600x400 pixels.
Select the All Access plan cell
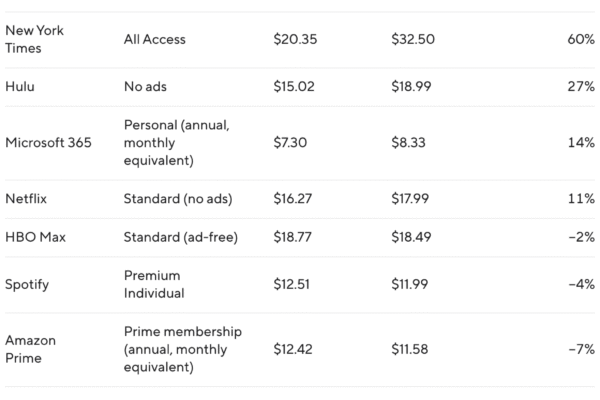coord(154,40)
